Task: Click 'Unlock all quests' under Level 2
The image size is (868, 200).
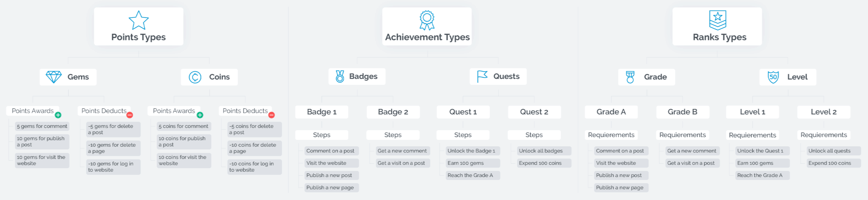Action: coord(829,151)
